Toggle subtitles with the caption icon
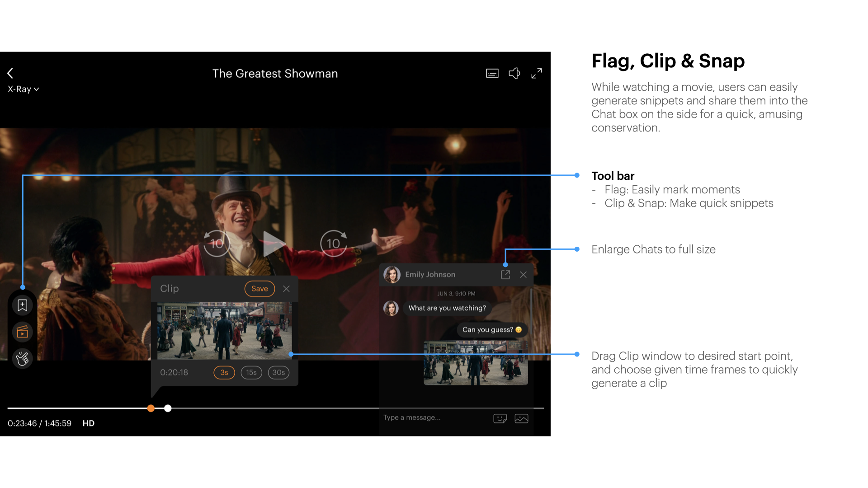The width and height of the screenshot is (868, 488). 492,73
